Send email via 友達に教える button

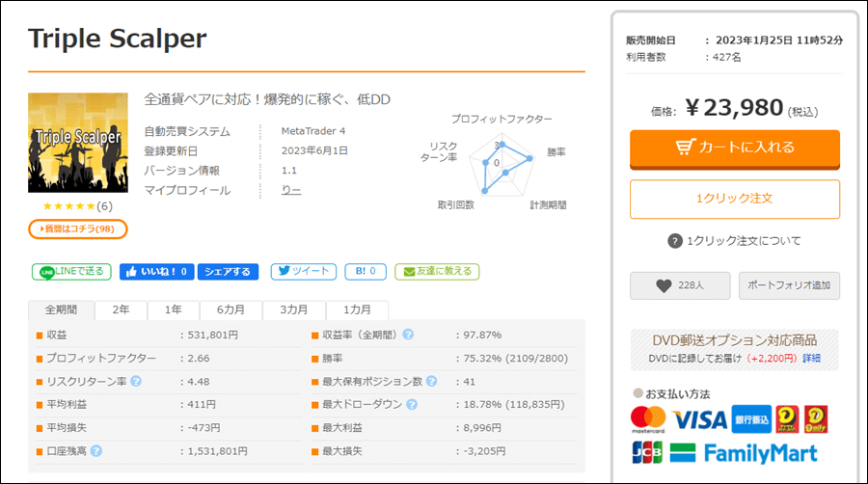437,272
